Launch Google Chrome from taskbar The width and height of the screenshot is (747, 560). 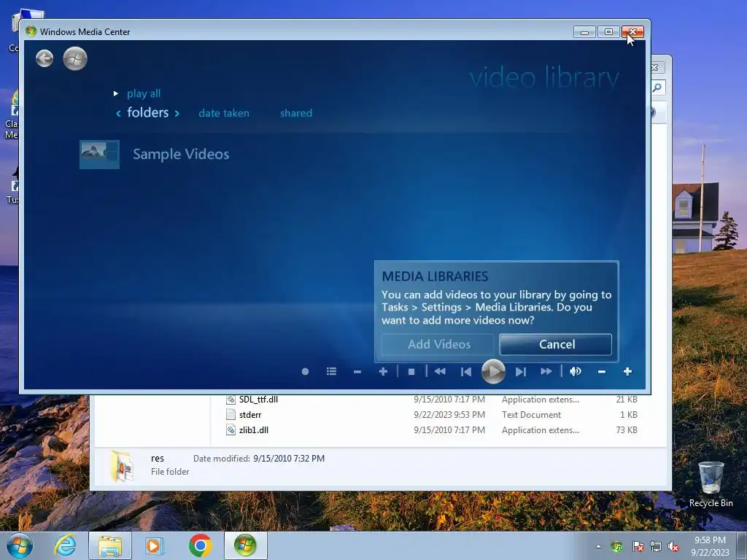[x=200, y=545]
